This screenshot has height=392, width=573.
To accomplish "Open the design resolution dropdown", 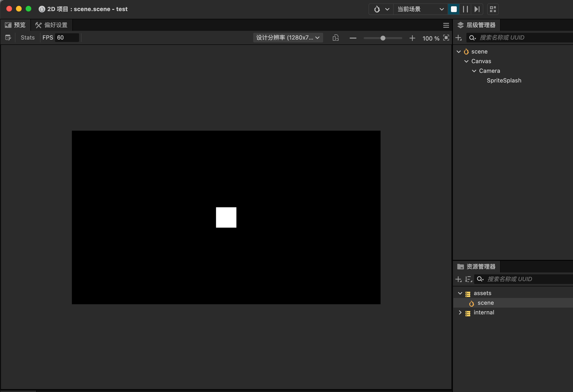I will (x=288, y=37).
